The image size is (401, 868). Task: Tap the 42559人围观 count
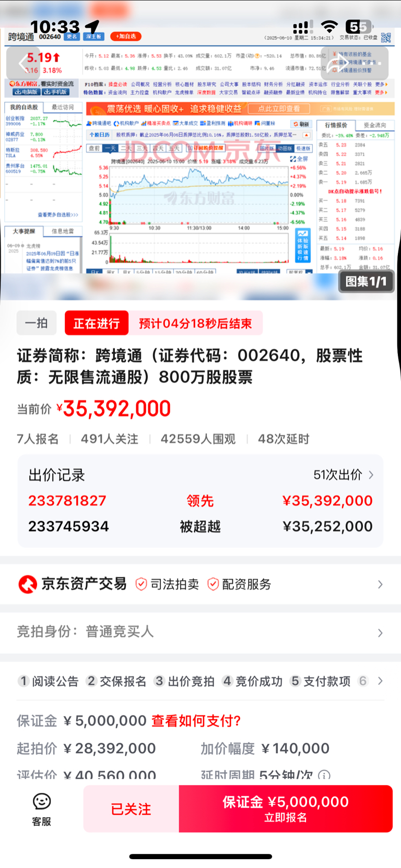tap(198, 439)
